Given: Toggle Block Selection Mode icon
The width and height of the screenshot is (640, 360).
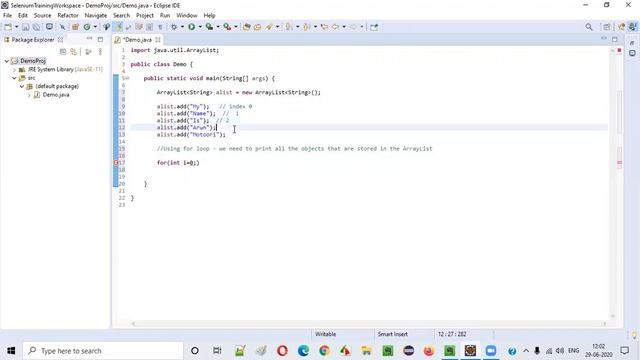Looking at the screenshot, I should tap(149, 27).
